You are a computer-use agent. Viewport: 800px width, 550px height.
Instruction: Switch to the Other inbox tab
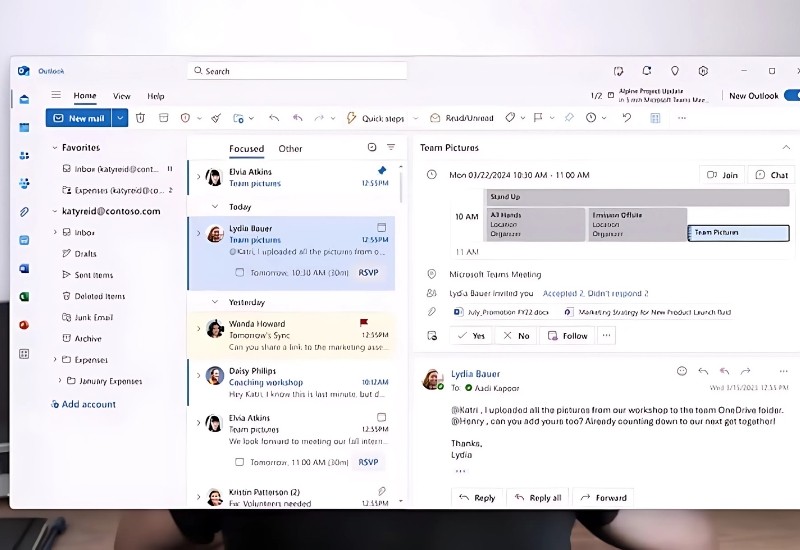(290, 148)
